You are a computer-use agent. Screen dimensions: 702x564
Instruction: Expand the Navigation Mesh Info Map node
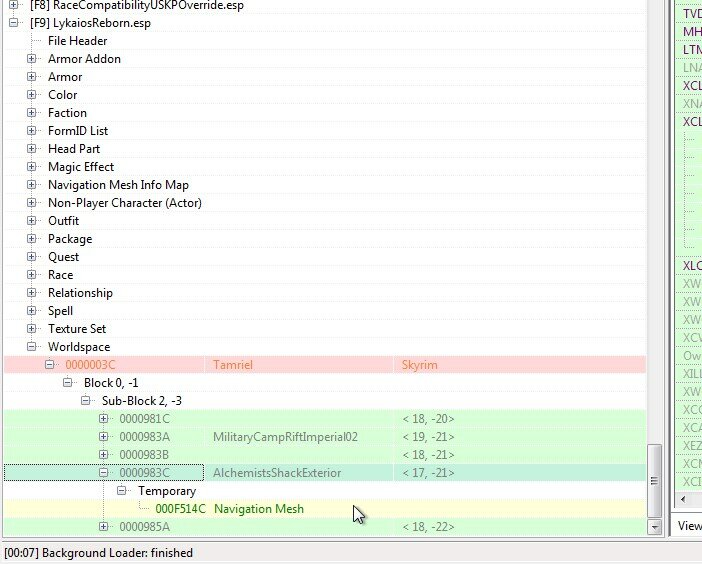point(32,185)
